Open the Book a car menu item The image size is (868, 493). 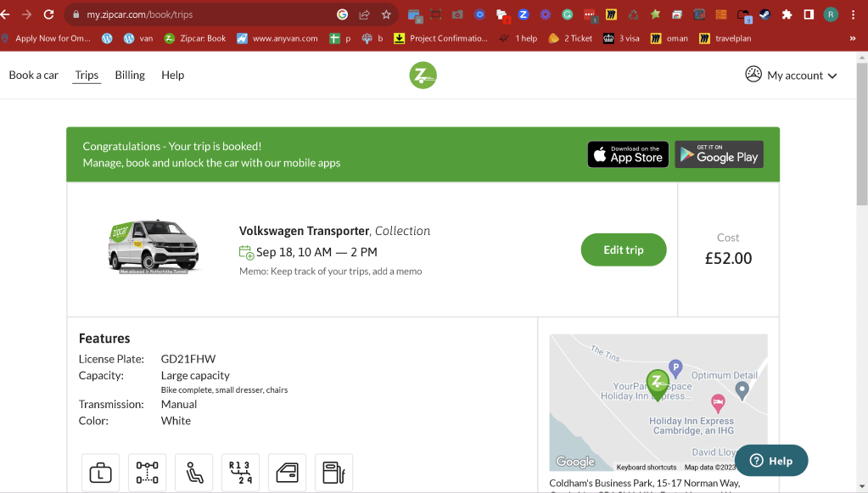click(33, 76)
